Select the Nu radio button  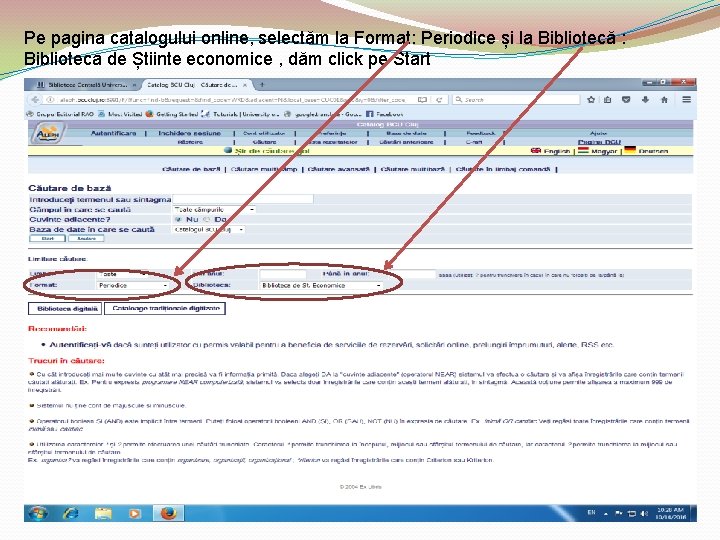(x=178, y=219)
